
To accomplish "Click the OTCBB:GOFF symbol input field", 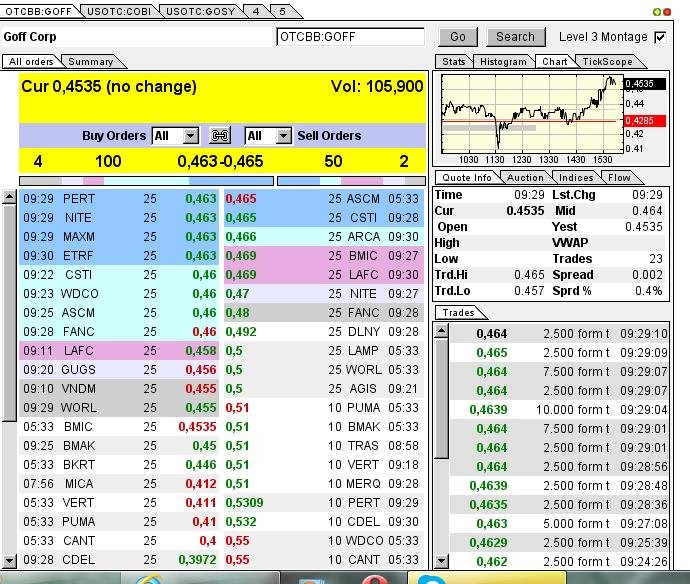I will pyautogui.click(x=350, y=37).
